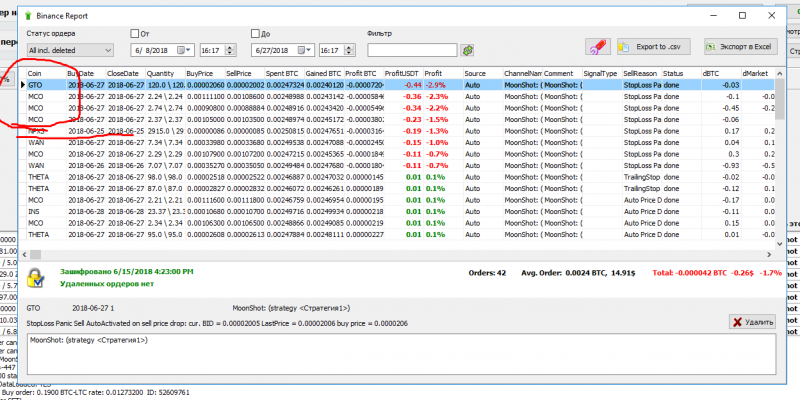Open the start date calendar picker

[x=183, y=50]
